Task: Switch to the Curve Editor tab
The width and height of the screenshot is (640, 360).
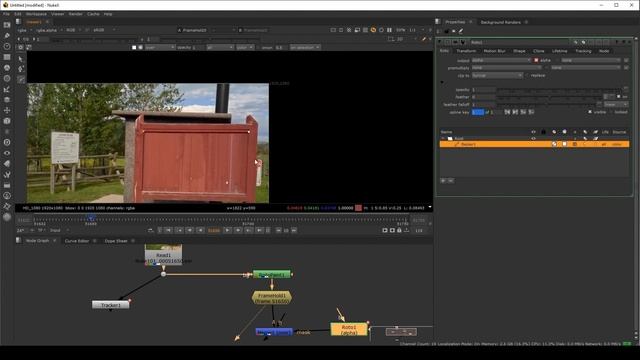Action: click(x=77, y=241)
